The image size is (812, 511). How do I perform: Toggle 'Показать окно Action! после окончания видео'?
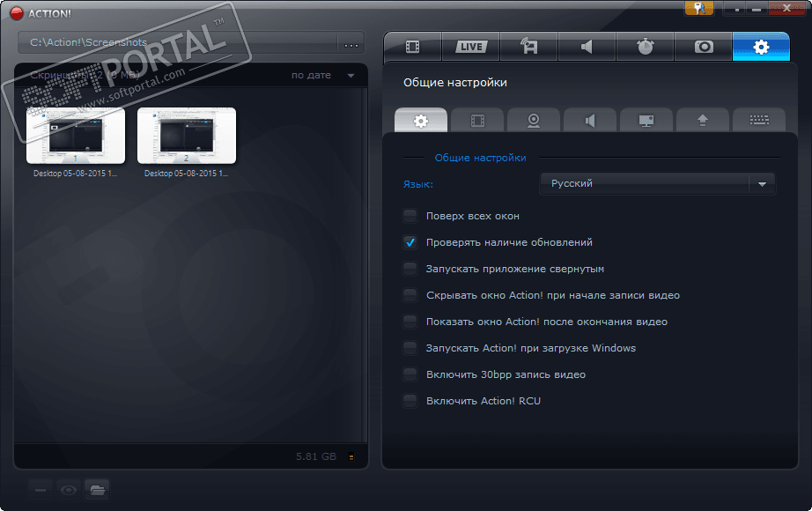click(x=410, y=322)
